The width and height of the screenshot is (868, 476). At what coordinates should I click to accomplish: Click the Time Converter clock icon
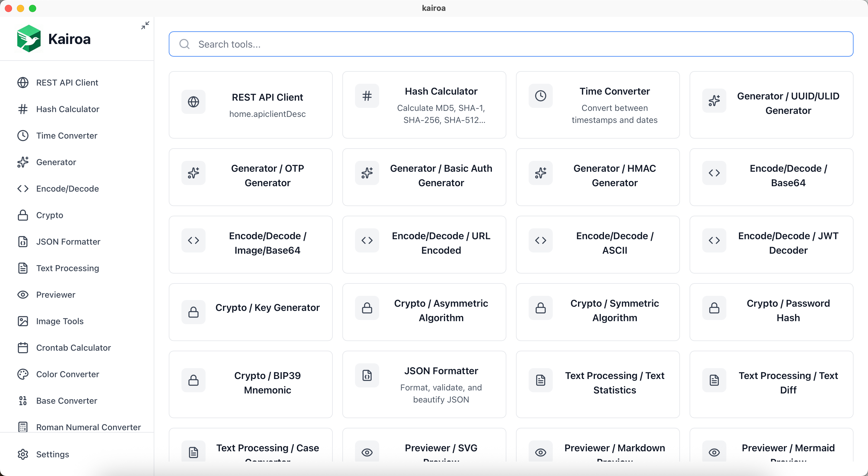click(23, 136)
